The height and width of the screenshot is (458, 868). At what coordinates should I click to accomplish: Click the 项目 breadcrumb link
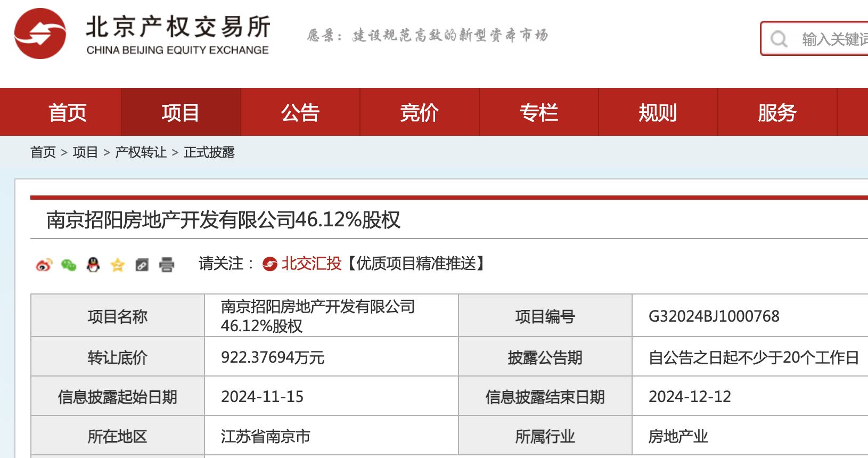click(x=85, y=152)
